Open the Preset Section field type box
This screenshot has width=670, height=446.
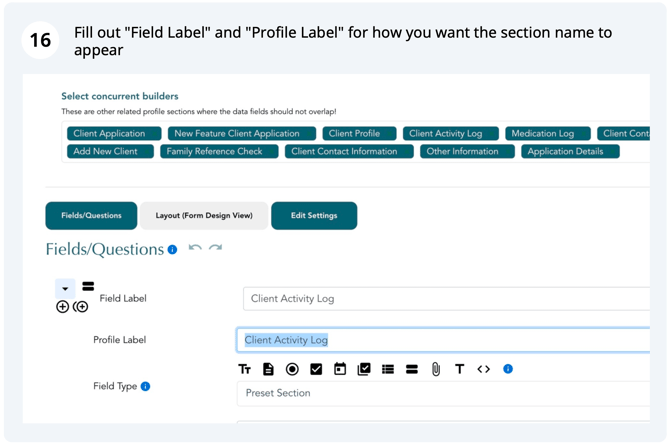click(x=443, y=393)
